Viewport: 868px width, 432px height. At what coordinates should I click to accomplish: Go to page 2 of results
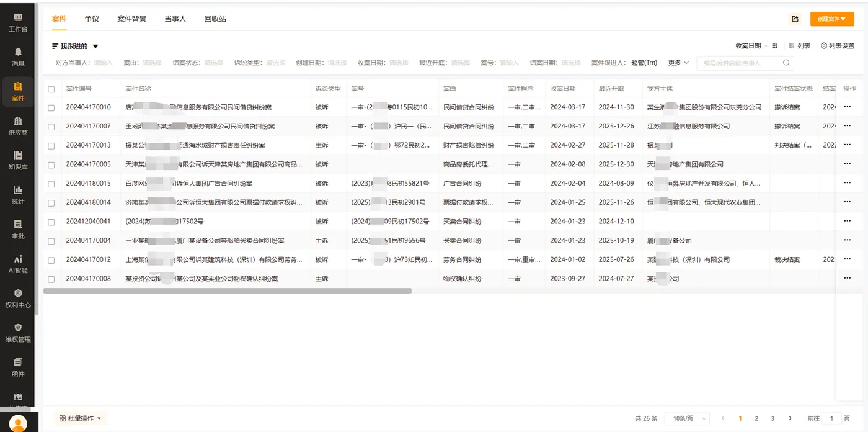(x=756, y=419)
